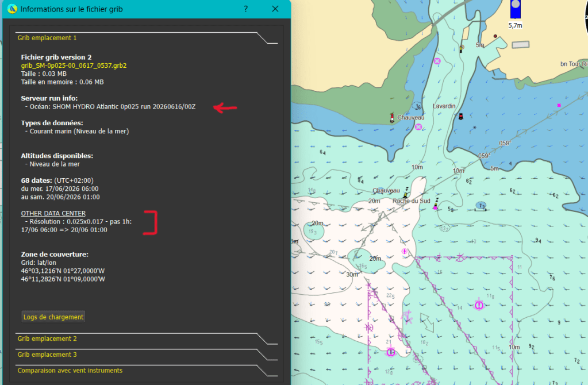Viewport: 588px width, 385px height.
Task: Select the grib file name grib_SM-0p025-00_0617_0537.grb2
Action: [74, 66]
